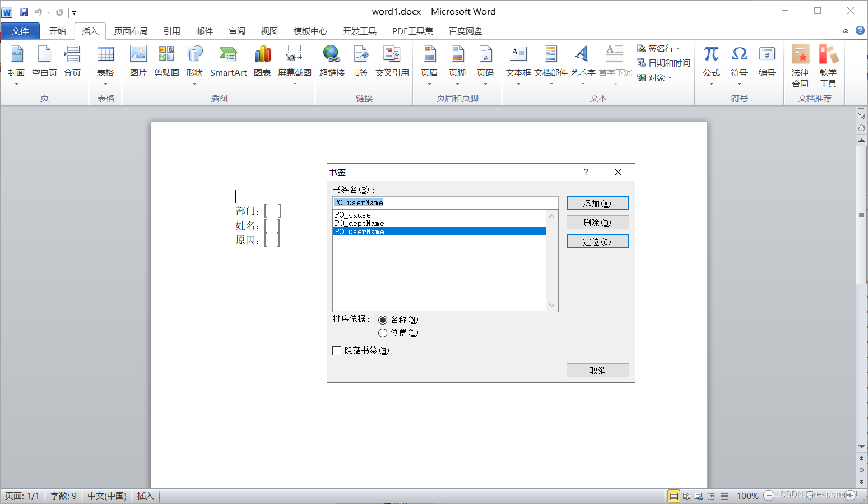Open the Developer (开发工具) tab
The image size is (868, 504).
360,31
